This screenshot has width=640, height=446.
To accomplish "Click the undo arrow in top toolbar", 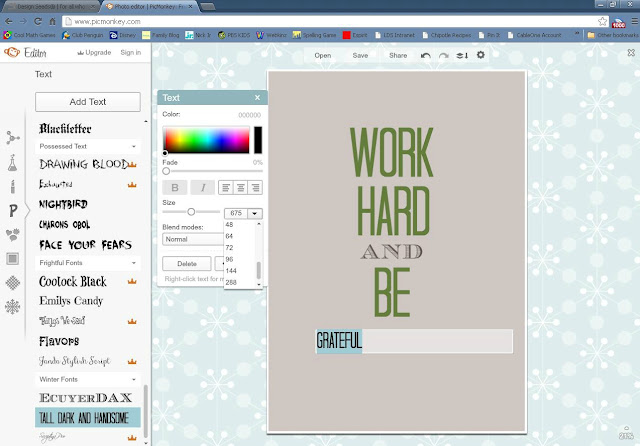I will tap(426, 55).
